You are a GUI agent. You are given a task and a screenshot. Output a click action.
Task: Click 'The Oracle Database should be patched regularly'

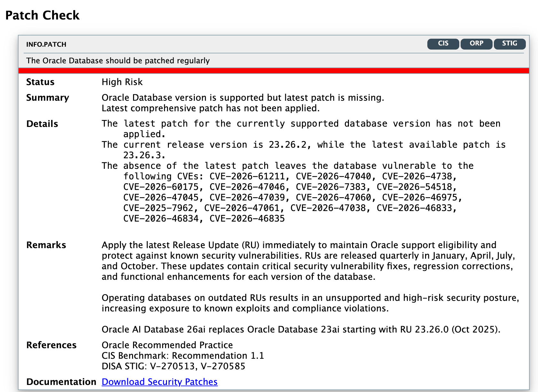[x=118, y=61]
